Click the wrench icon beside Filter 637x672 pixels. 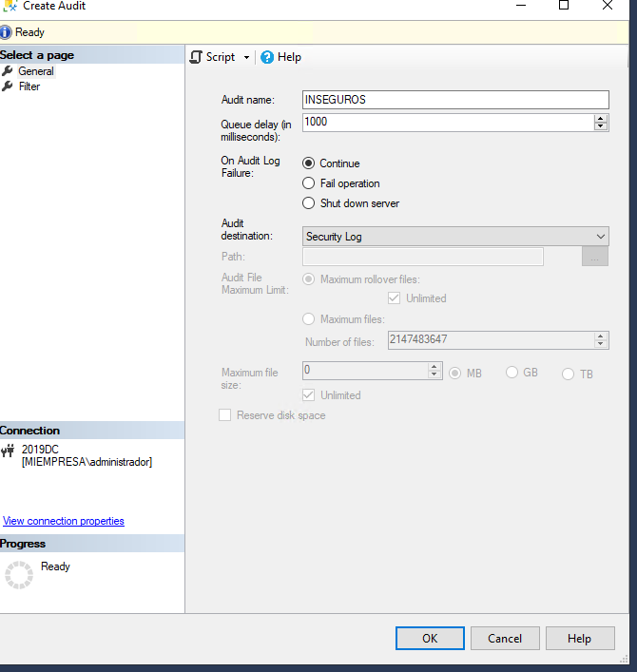pos(9,86)
